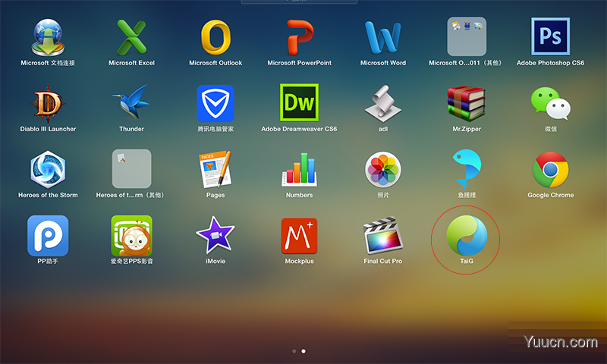Open Heroes of the Storm (其他) folder
The height and width of the screenshot is (364, 607).
click(131, 168)
